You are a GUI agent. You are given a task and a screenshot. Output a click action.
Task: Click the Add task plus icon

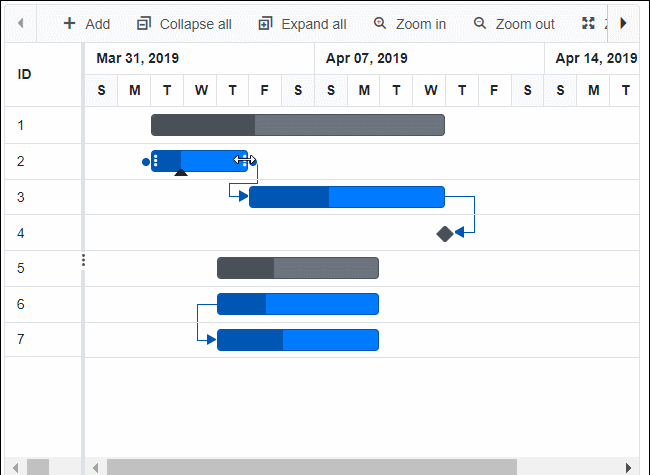69,23
